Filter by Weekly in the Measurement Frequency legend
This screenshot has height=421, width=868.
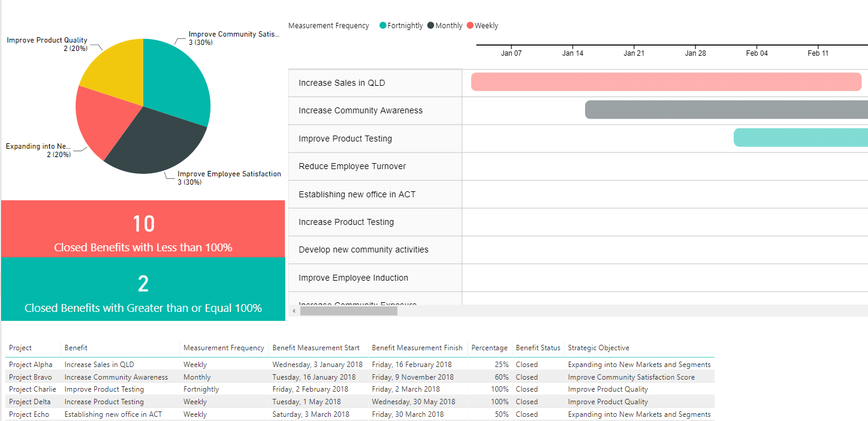point(483,25)
